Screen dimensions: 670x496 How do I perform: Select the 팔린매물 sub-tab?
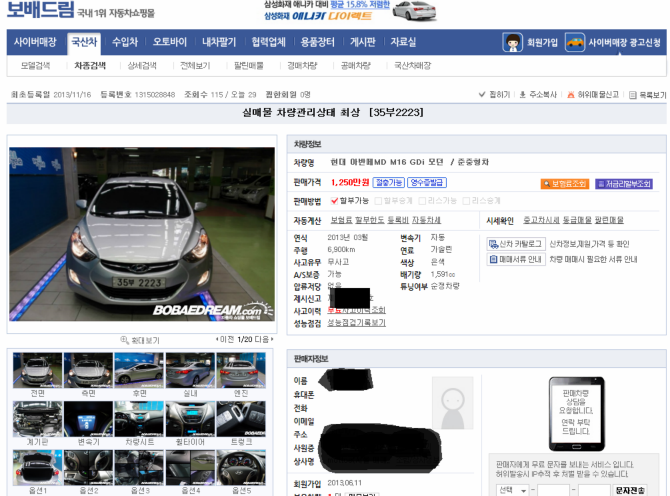point(249,66)
